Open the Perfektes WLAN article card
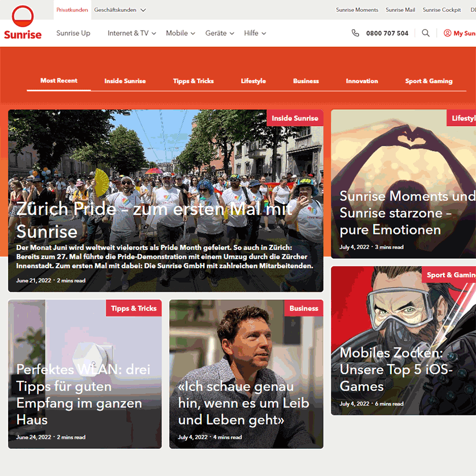Screen dimensions: 476x476 85,374
